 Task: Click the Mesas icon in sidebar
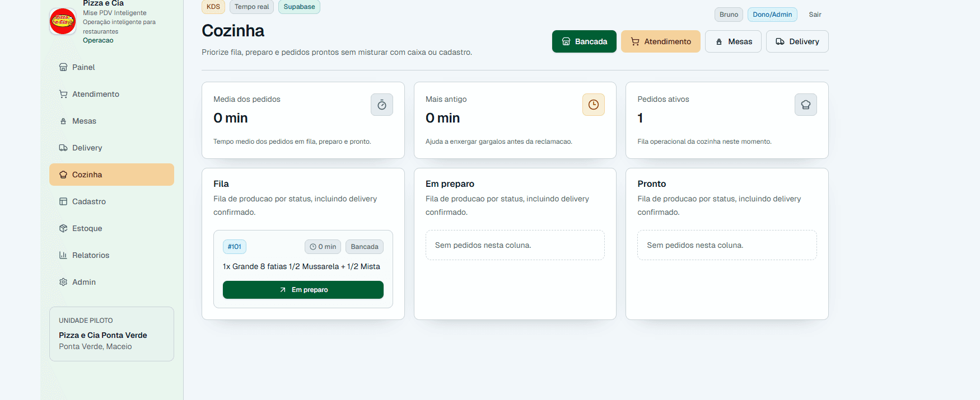pos(63,121)
